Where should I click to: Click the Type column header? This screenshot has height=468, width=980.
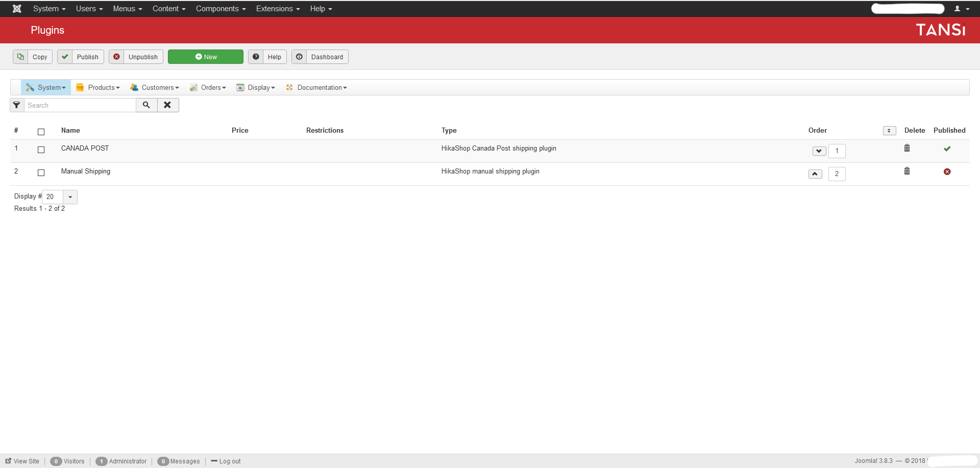(449, 130)
